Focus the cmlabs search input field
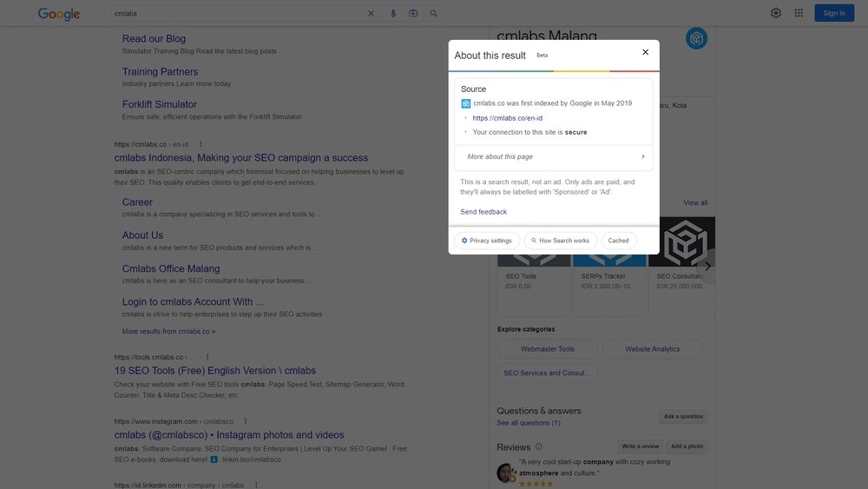 [x=238, y=13]
